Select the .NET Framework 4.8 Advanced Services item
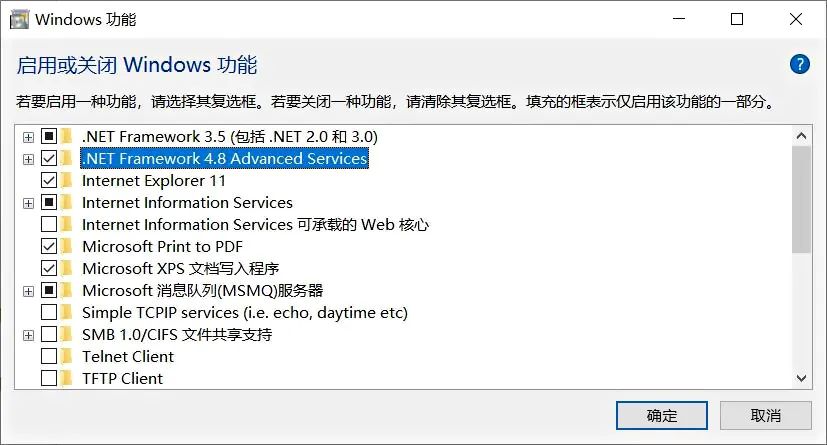 point(224,159)
